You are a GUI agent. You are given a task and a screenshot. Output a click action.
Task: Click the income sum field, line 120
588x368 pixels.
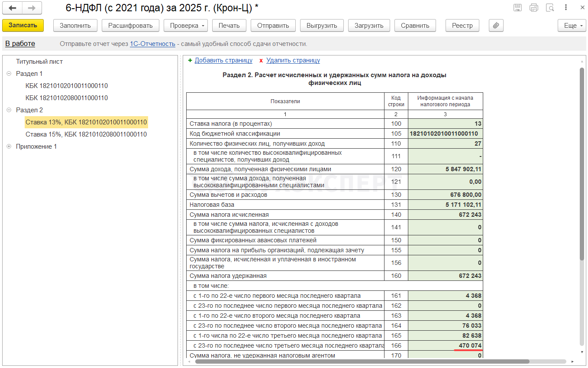click(445, 169)
